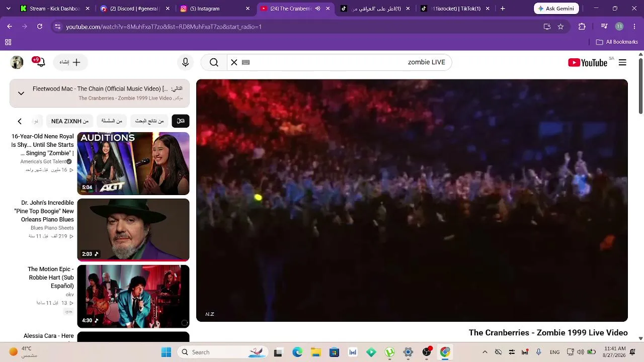Viewport: 644px width, 362px height.
Task: Visit Blues Piano Sheets channel name
Action: [x=52, y=228]
